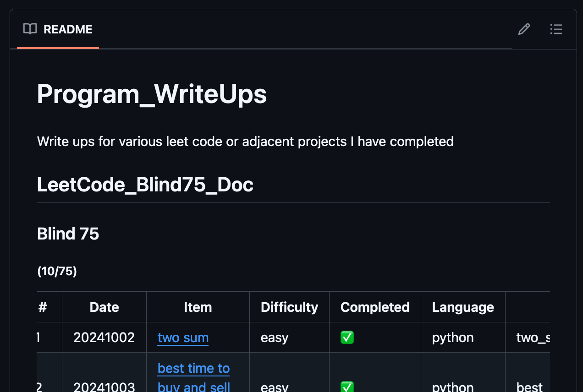Click the date cell 20241003

tap(104, 387)
